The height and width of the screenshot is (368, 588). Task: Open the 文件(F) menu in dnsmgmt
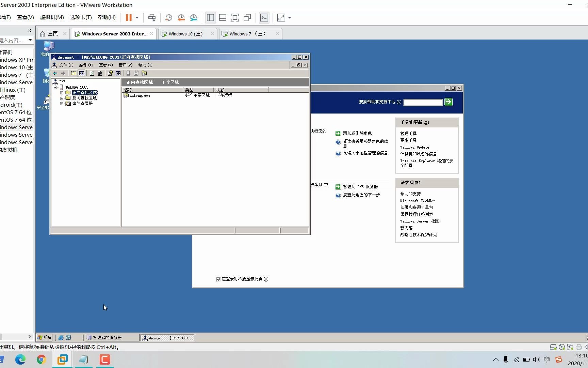point(66,65)
